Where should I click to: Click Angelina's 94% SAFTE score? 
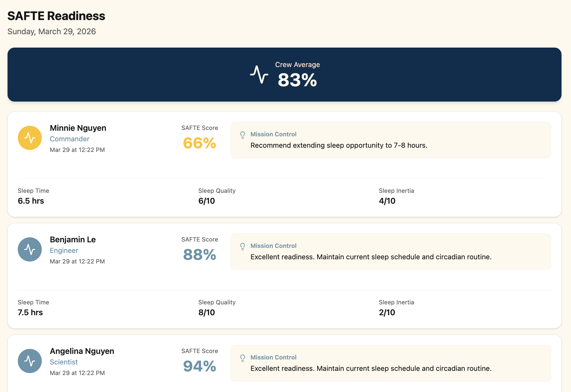point(200,366)
